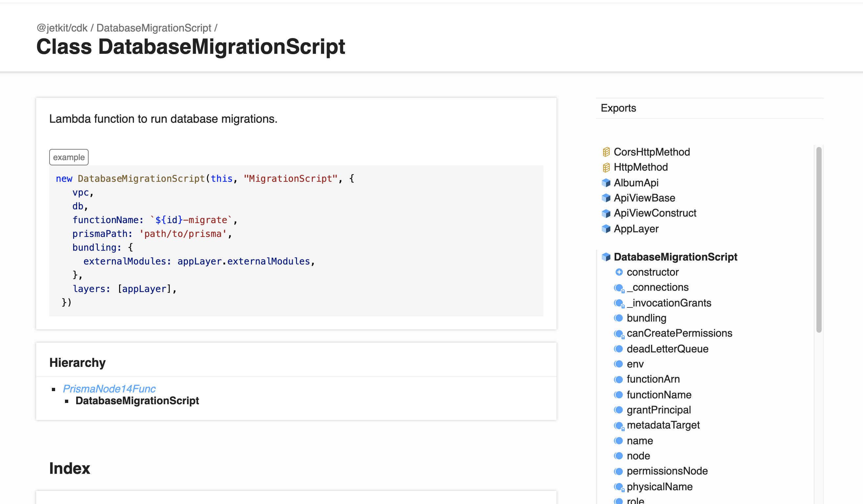Click the example tag above the code sample
Screen dimensions: 863x504
pyautogui.click(x=69, y=157)
